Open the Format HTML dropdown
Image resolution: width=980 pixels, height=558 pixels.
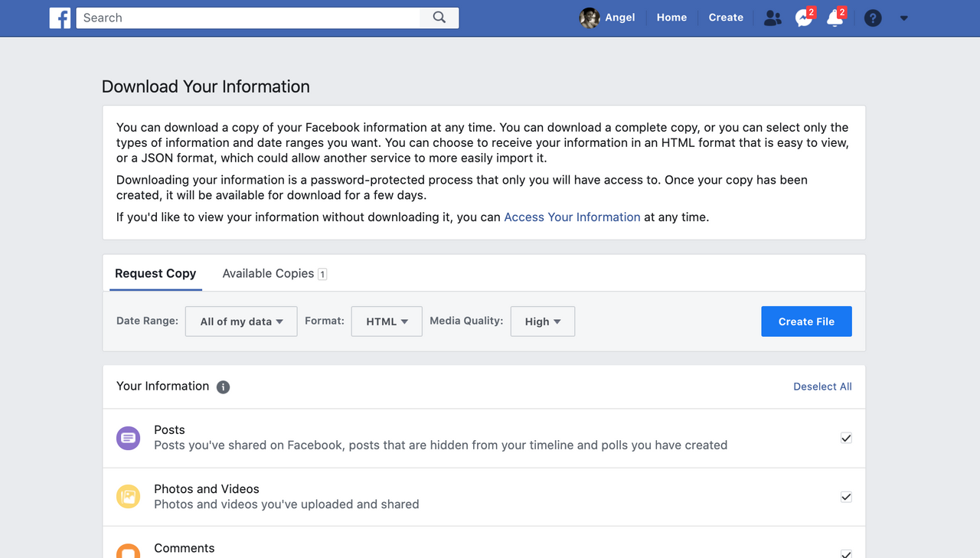pos(387,321)
